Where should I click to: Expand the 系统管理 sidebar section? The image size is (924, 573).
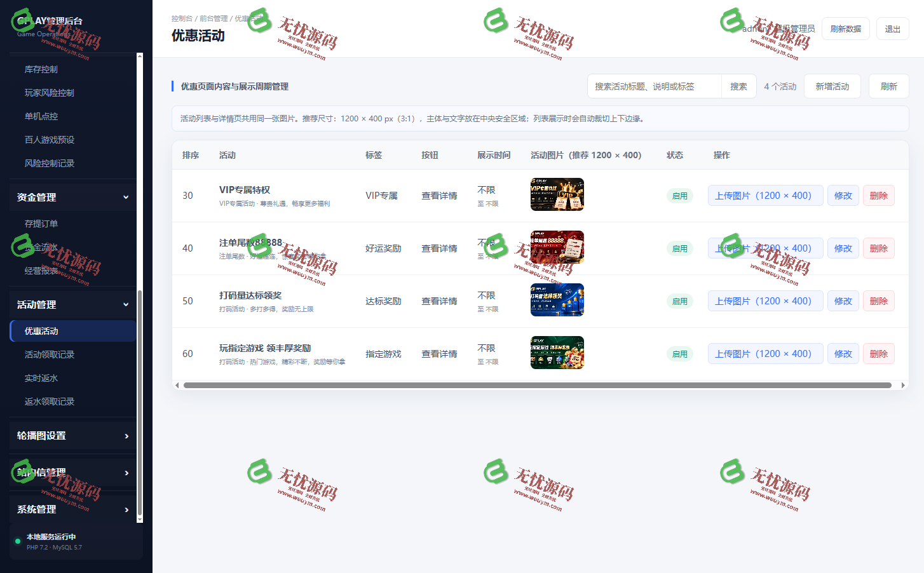point(72,509)
